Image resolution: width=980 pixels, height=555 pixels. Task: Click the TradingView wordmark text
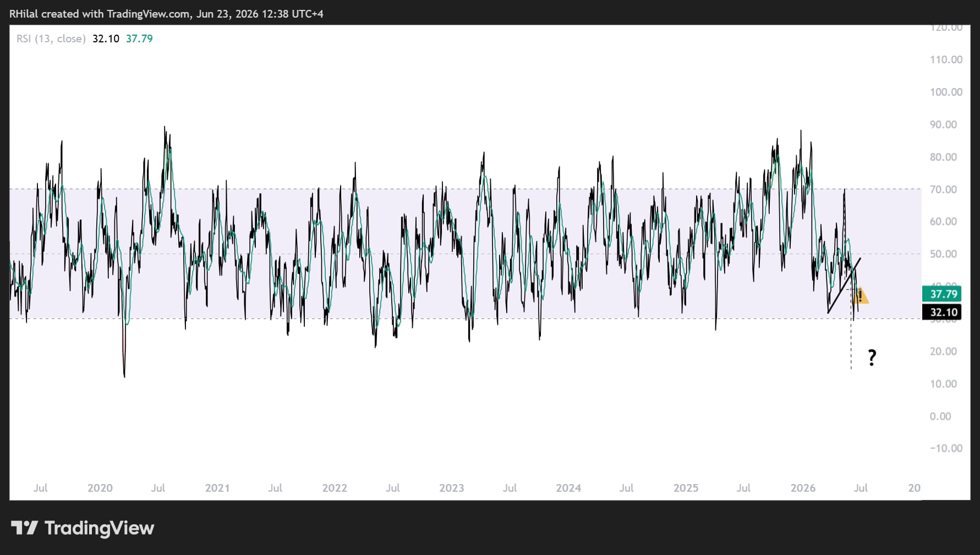99,528
